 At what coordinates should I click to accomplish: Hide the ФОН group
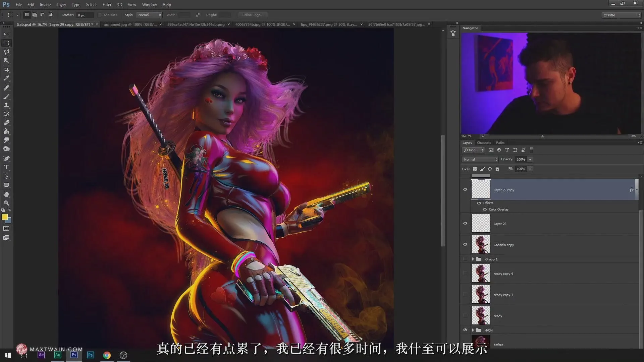(x=465, y=330)
